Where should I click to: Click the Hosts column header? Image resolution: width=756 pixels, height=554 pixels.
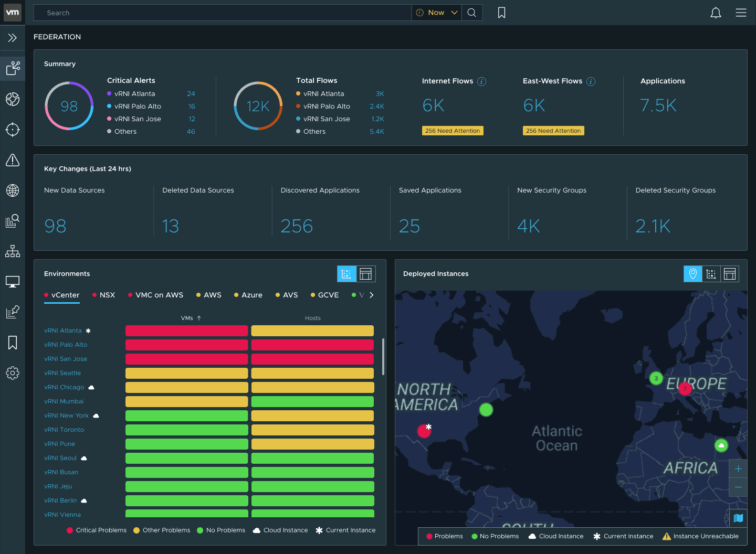(313, 318)
